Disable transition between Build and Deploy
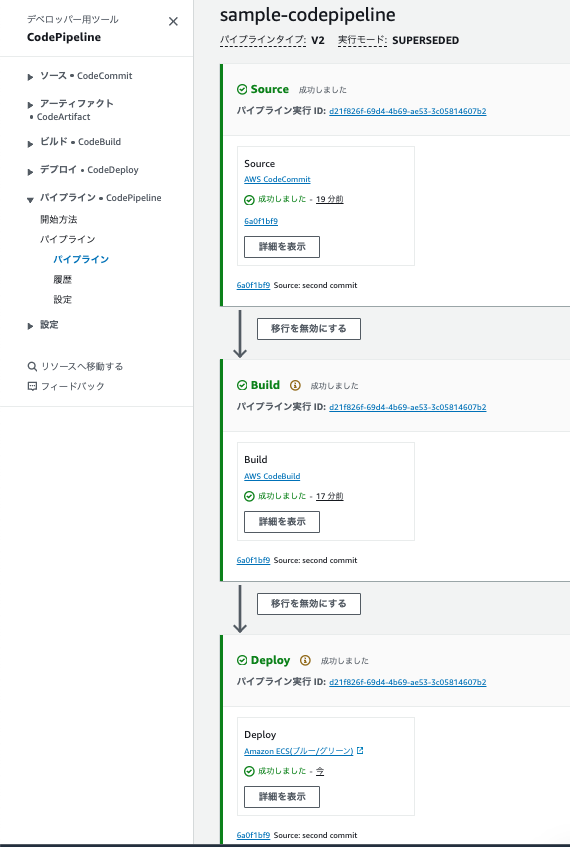The width and height of the screenshot is (570, 847). (309, 603)
